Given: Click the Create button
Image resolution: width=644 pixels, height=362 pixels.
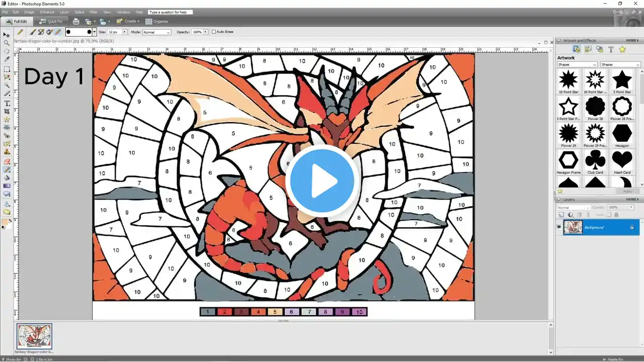Looking at the screenshot, I should (128, 22).
